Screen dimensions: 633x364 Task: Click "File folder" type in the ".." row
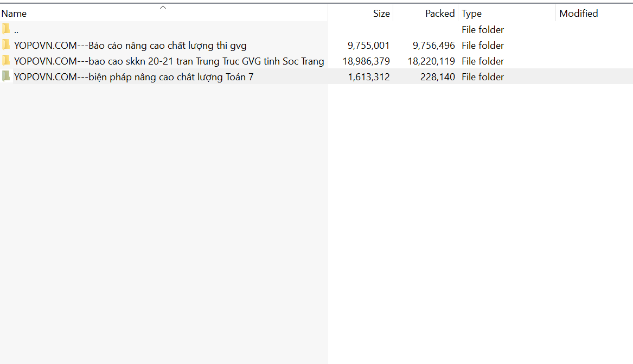pyautogui.click(x=483, y=30)
